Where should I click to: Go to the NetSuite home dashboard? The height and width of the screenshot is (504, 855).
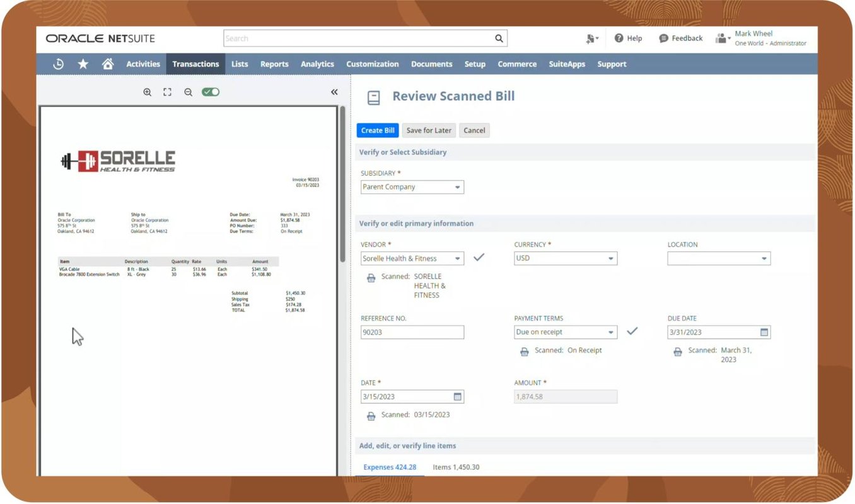pyautogui.click(x=107, y=64)
